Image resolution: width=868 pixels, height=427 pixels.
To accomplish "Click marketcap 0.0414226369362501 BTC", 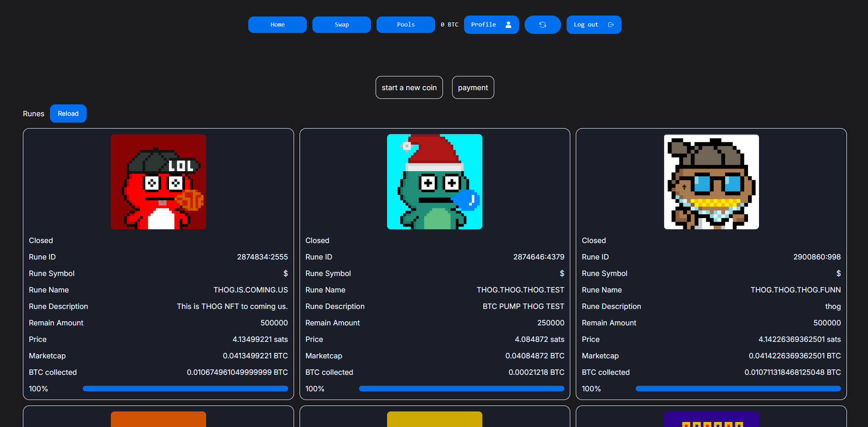I will pos(795,356).
